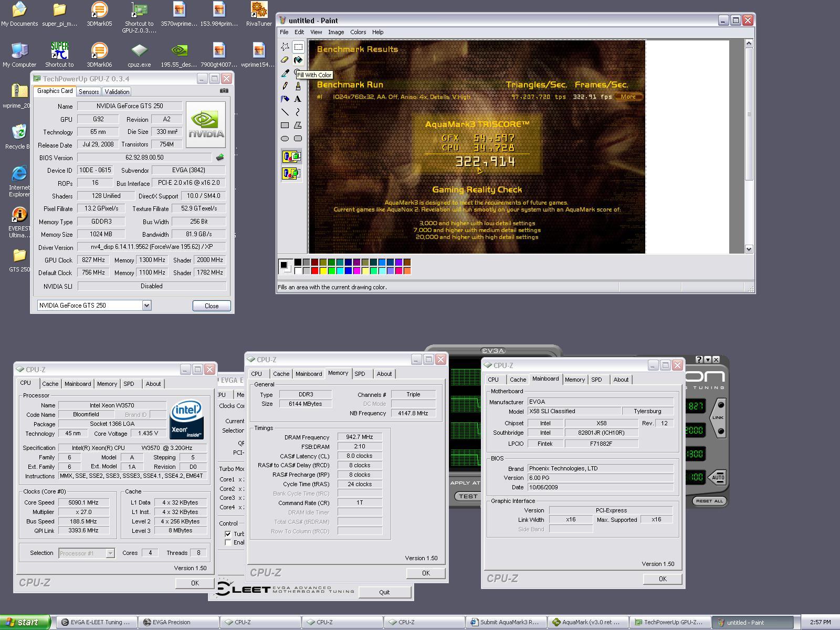Click Paint vertical scrollbar down arrow

[x=749, y=249]
